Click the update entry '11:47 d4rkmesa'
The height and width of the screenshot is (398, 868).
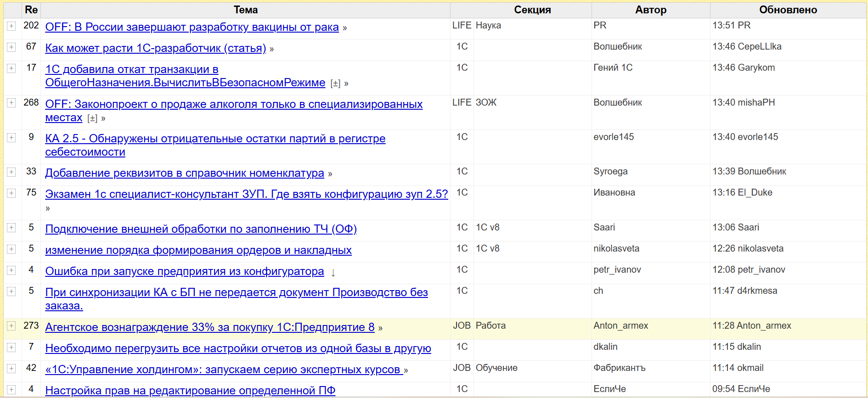coord(744,291)
